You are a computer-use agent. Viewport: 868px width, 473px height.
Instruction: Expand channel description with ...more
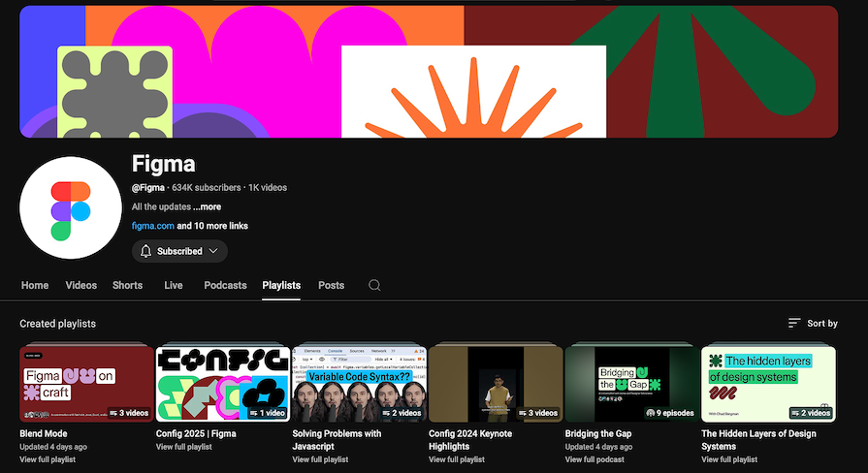(207, 206)
